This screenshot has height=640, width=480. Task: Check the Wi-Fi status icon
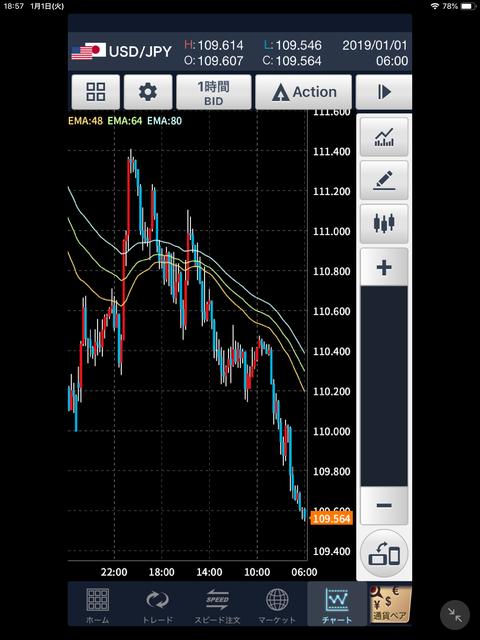pyautogui.click(x=435, y=6)
